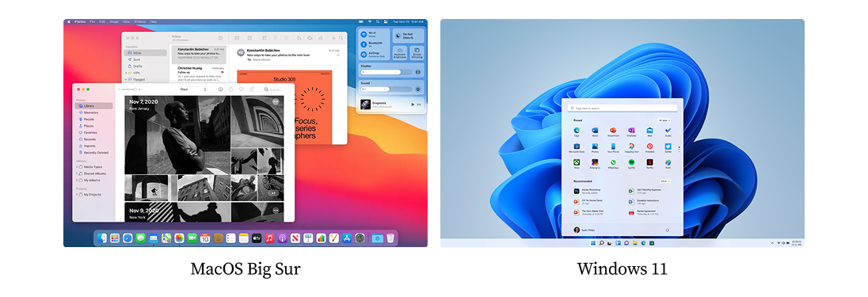Open the Trash in the macOS Dock
The height and width of the screenshot is (297, 868).
click(x=390, y=238)
